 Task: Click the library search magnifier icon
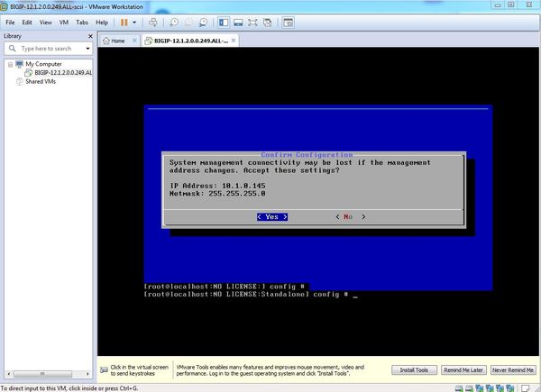(13, 49)
